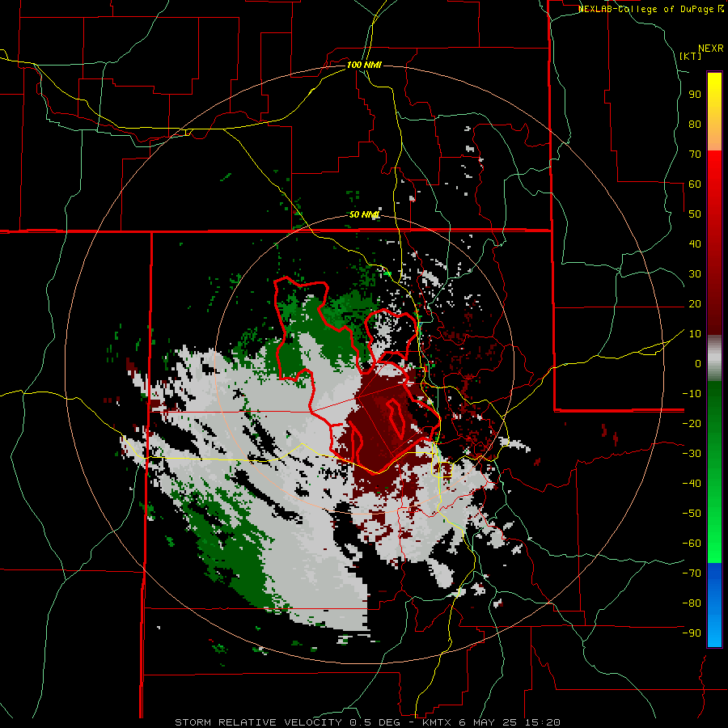
Task: Click the positive 30 knots scale label
Action: (695, 274)
